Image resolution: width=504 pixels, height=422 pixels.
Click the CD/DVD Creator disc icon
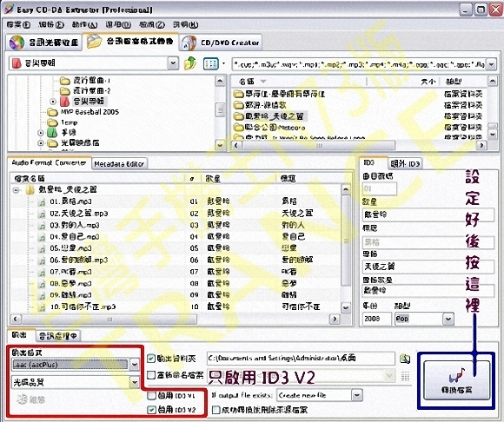tap(189, 43)
